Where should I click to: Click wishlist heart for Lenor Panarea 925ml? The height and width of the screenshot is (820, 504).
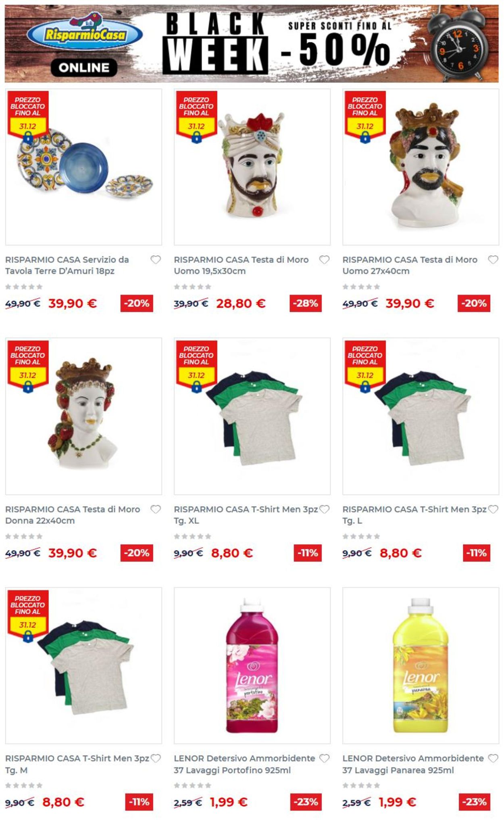tap(493, 758)
